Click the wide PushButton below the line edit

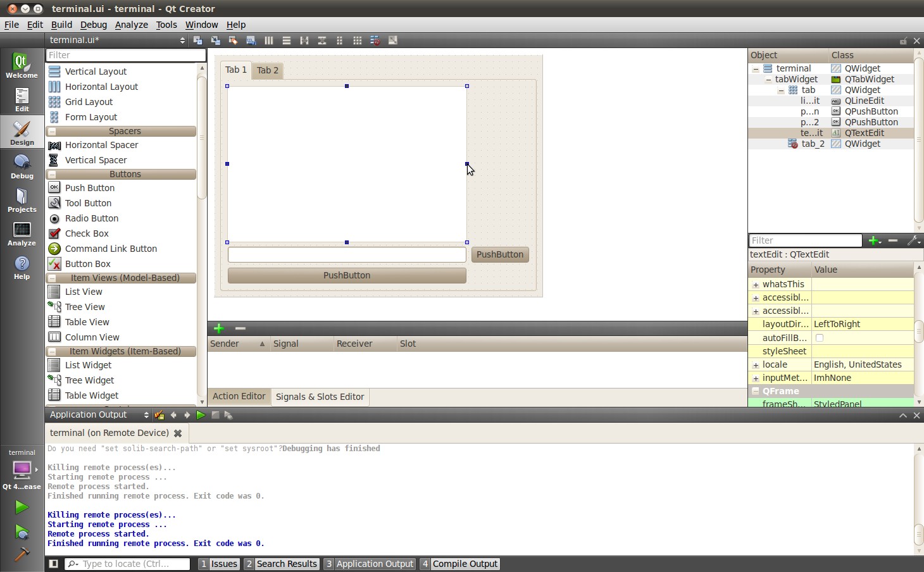tap(347, 275)
